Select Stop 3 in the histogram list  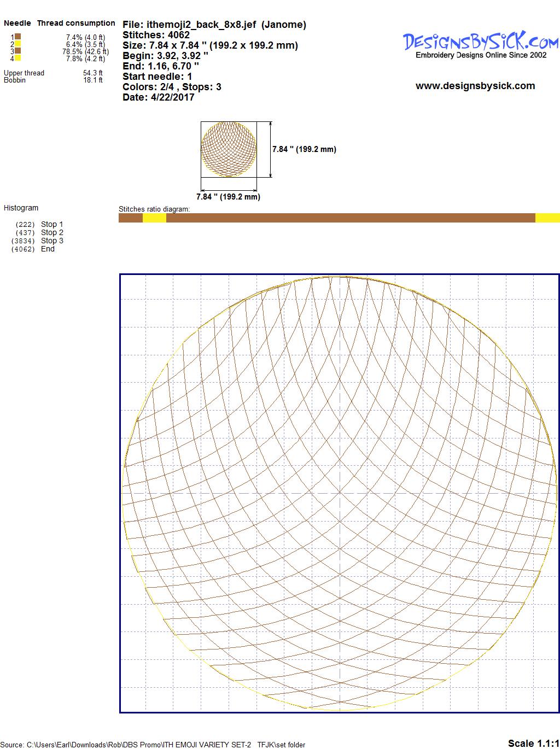[52, 241]
